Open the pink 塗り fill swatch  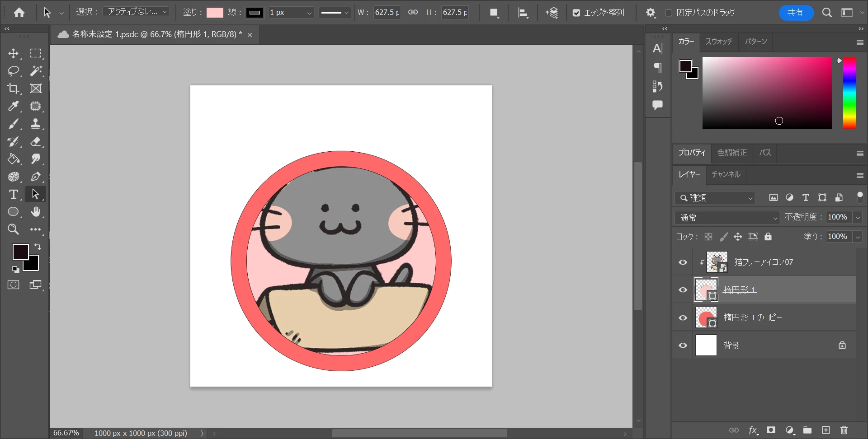point(215,13)
